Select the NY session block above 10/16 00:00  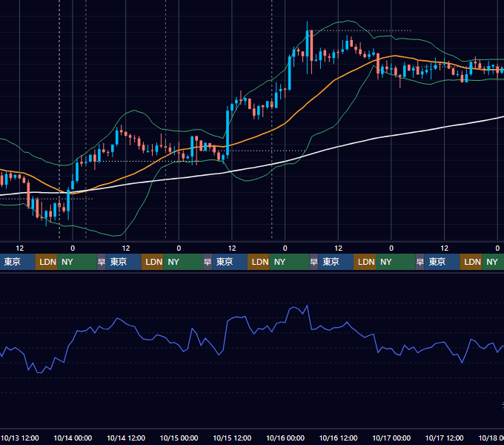point(289,262)
